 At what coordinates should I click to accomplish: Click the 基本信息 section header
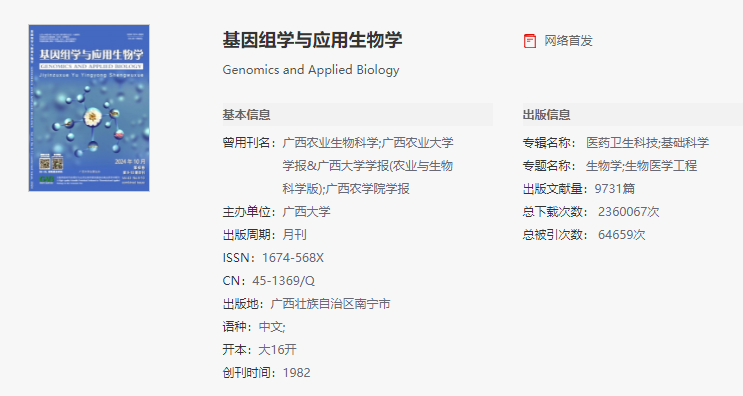click(246, 115)
